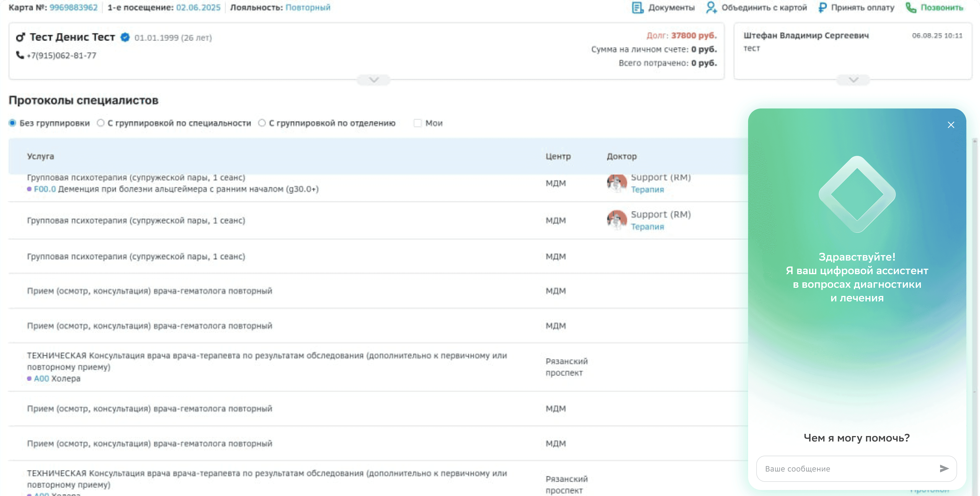The height and width of the screenshot is (496, 980).
Task: Click the 'Услуга' column header
Action: 40,156
